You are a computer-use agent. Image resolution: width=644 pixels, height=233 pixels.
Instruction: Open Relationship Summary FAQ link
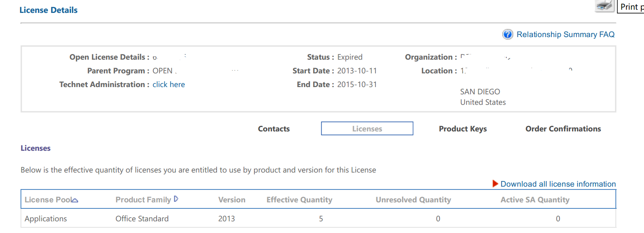tap(566, 35)
